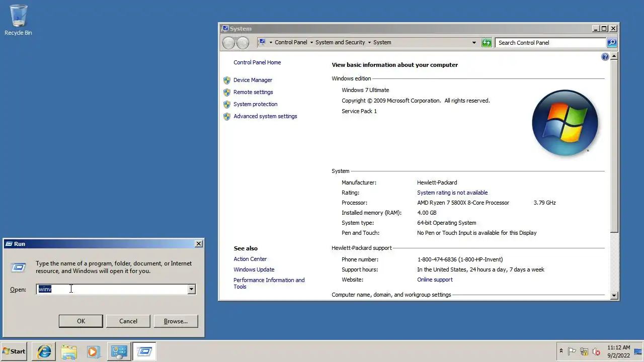
Task: Select Control Panel in the breadcrumb
Action: pos(291,43)
